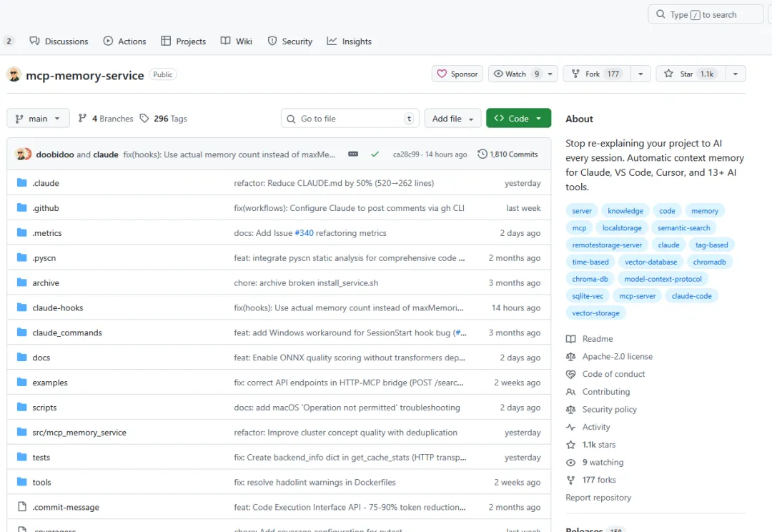Click the commit history clock icon
The width and height of the screenshot is (772, 532).
click(x=482, y=154)
